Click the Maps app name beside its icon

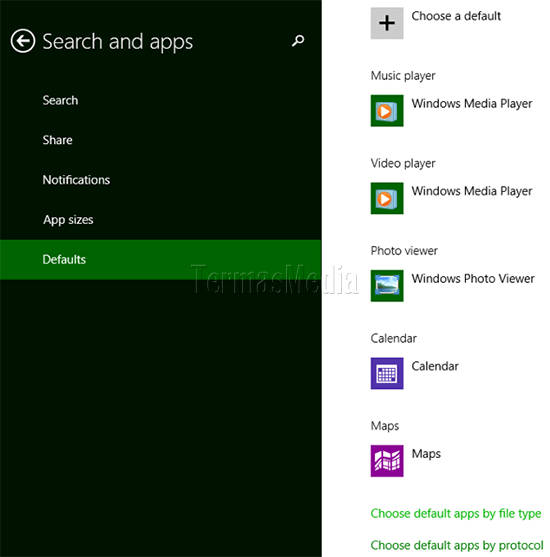426,454
